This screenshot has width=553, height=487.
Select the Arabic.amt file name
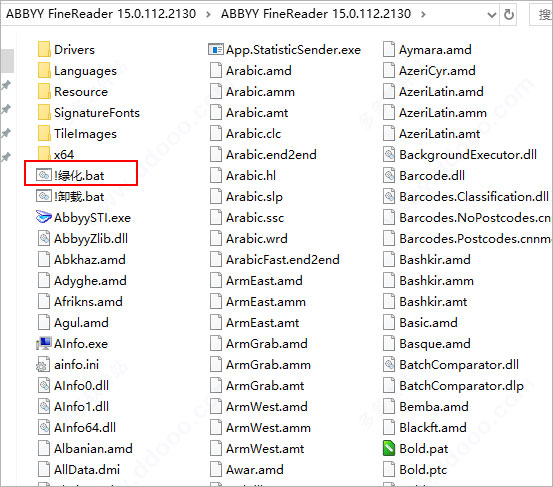257,112
